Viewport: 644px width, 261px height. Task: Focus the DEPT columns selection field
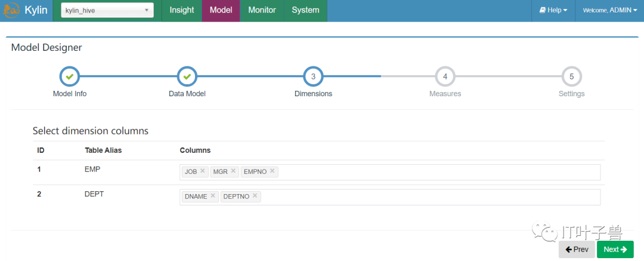(x=390, y=197)
